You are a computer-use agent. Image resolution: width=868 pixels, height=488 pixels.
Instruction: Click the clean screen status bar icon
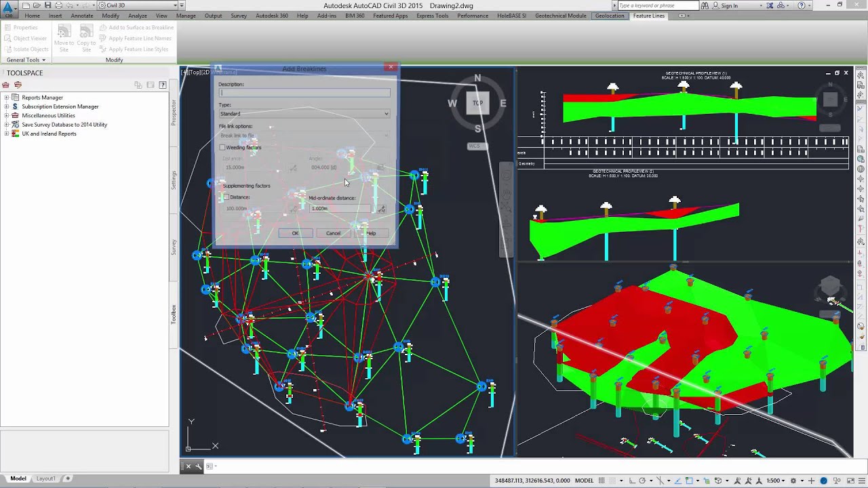[x=851, y=481]
